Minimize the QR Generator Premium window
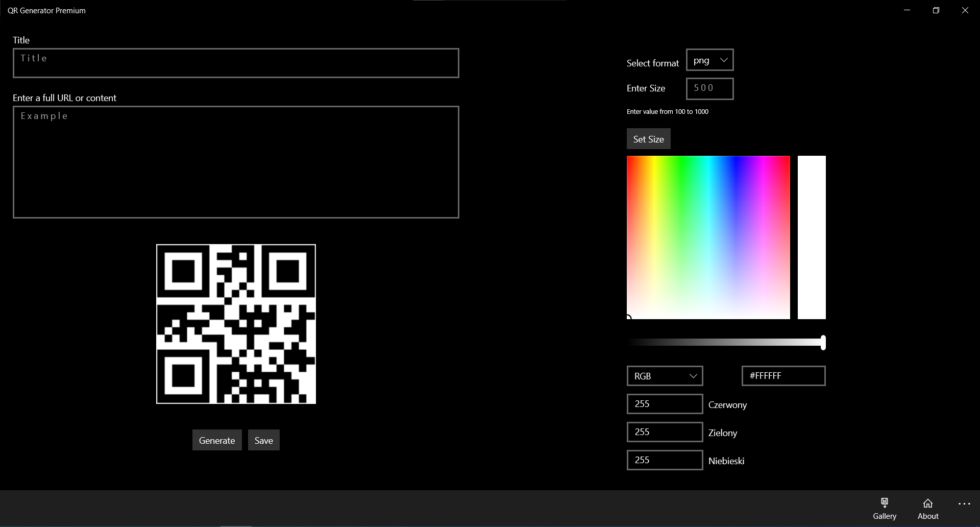 [907, 10]
